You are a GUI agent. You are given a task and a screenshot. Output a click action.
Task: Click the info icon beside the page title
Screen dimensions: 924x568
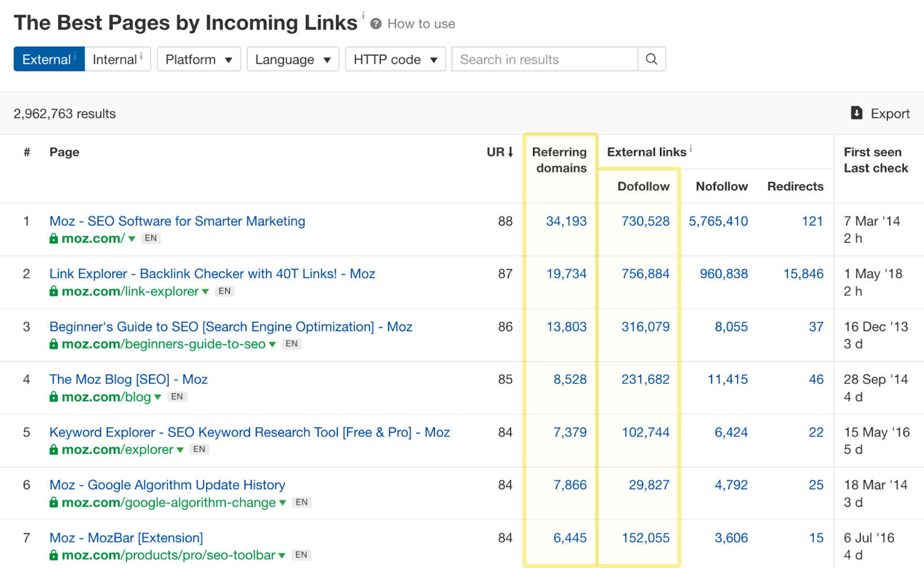(x=363, y=15)
